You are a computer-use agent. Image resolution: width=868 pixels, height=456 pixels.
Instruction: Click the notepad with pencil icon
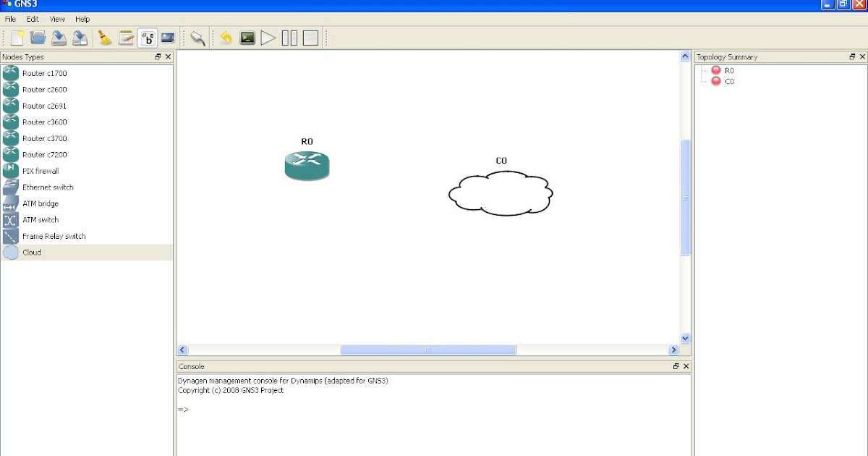coord(127,38)
